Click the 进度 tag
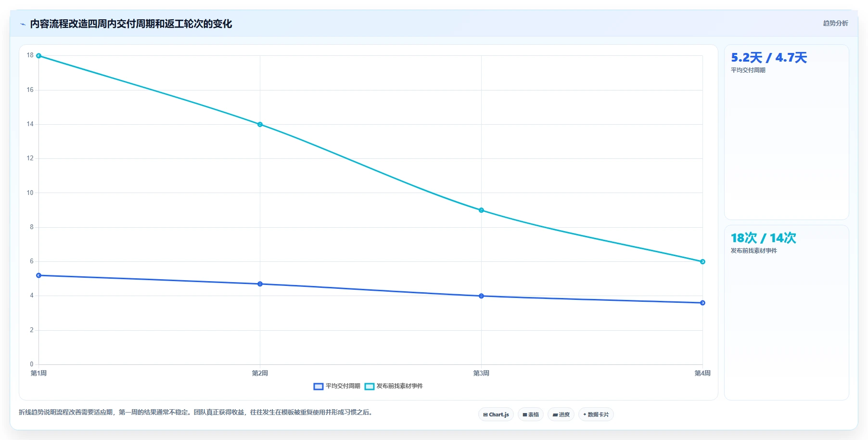This screenshot has height=440, width=868. click(561, 414)
